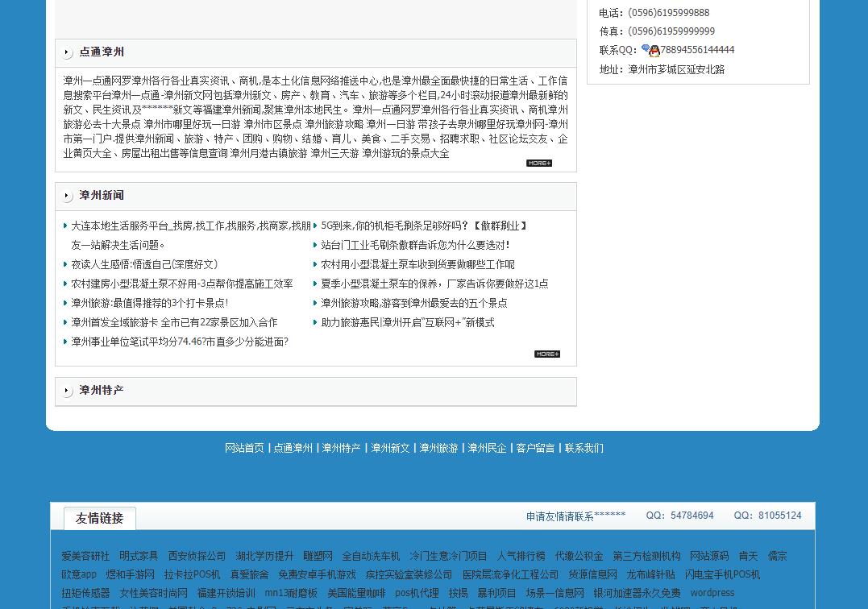868x609 pixels.
Task: Click friend link 明式家具
Action: coord(139,556)
